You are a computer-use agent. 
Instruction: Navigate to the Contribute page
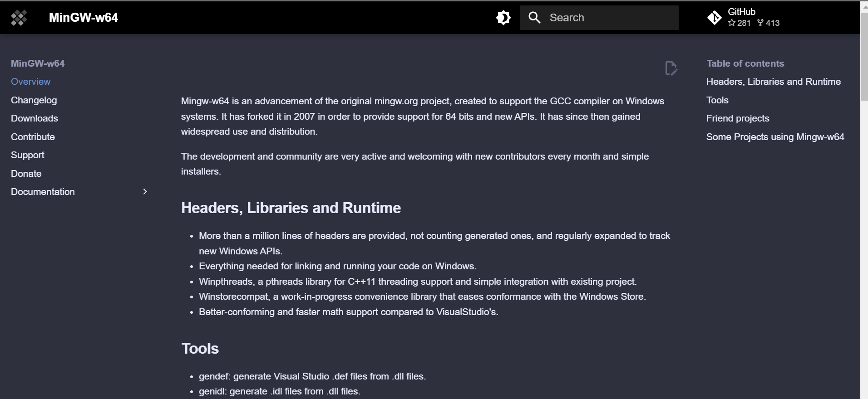tap(33, 137)
